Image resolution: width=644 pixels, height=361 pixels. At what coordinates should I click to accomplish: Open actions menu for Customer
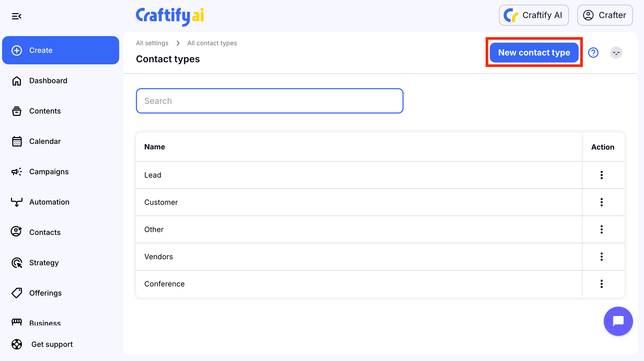tap(601, 202)
